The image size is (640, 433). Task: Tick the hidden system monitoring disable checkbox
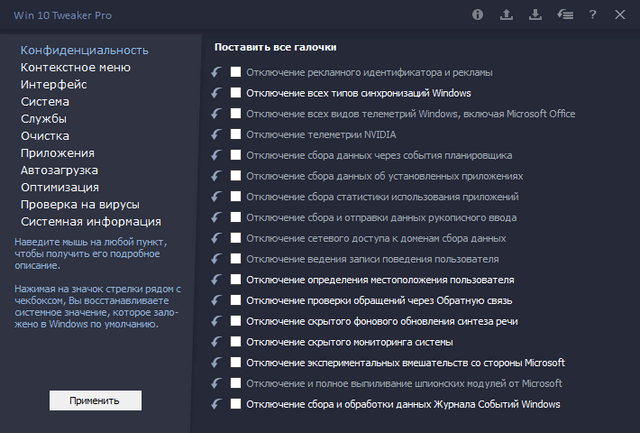tap(236, 342)
